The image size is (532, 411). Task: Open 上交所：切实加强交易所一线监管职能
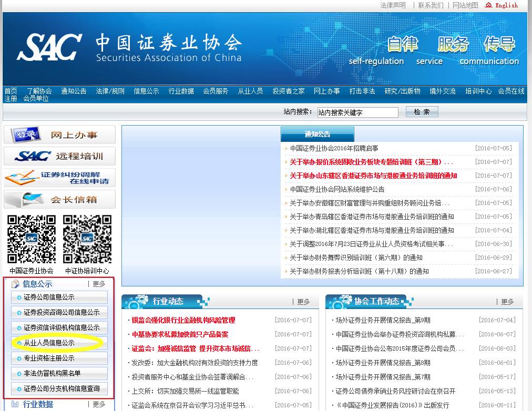click(185, 392)
